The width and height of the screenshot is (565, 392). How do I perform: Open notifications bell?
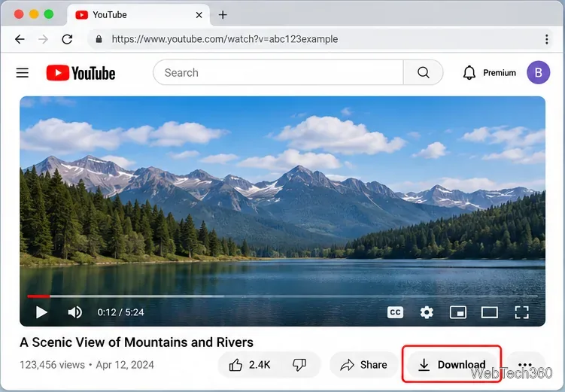[x=469, y=73]
